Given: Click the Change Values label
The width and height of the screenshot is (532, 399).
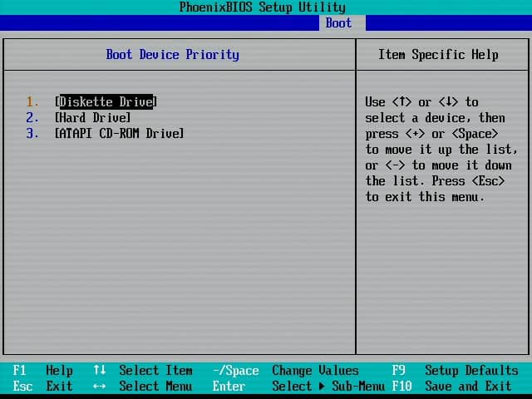Looking at the screenshot, I should [315, 371].
